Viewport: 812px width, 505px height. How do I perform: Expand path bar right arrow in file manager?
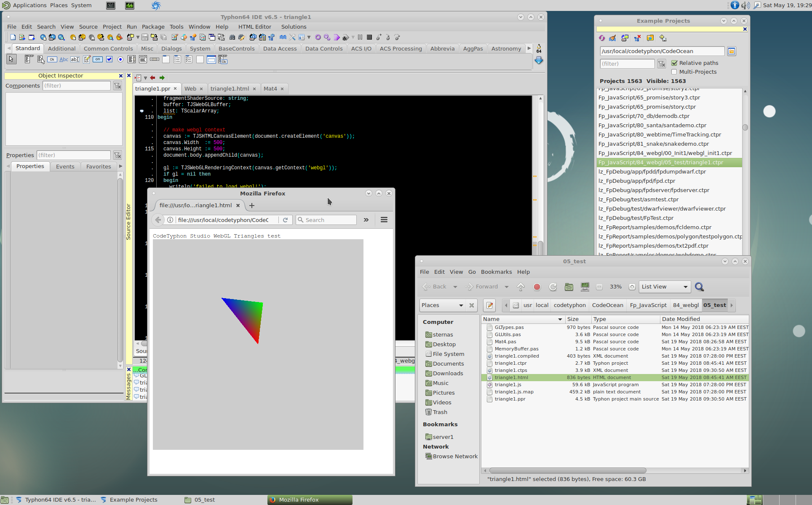732,305
